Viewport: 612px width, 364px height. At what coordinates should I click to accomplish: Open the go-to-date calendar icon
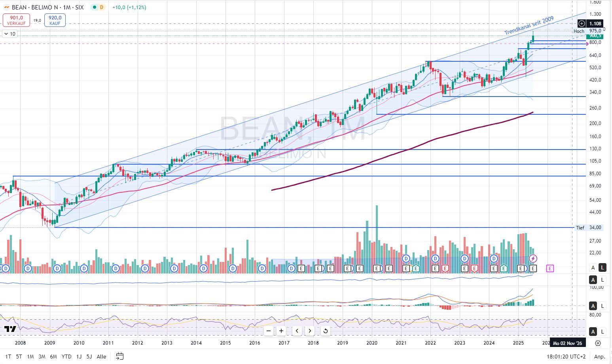coord(120,356)
